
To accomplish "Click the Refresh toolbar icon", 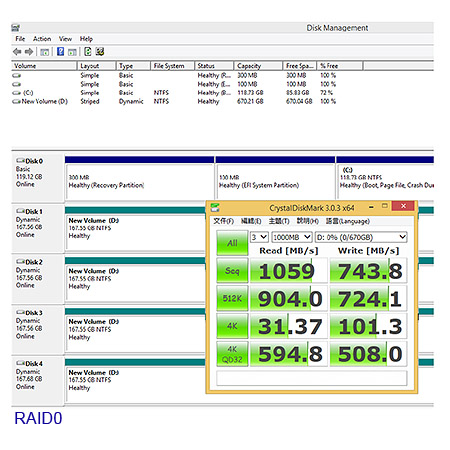I will tap(88, 51).
